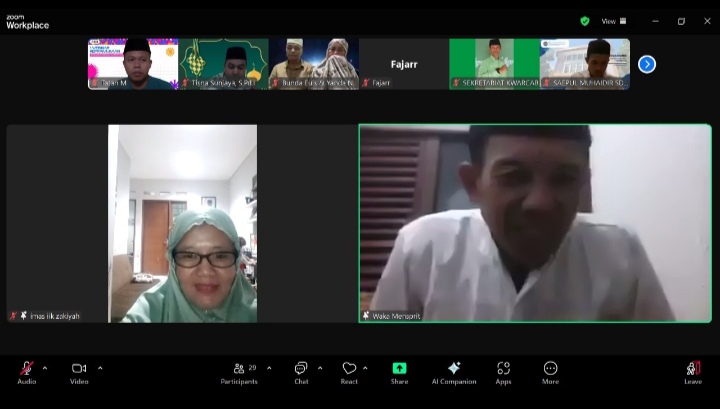Select the Fajarr participant thumbnail

(403, 64)
